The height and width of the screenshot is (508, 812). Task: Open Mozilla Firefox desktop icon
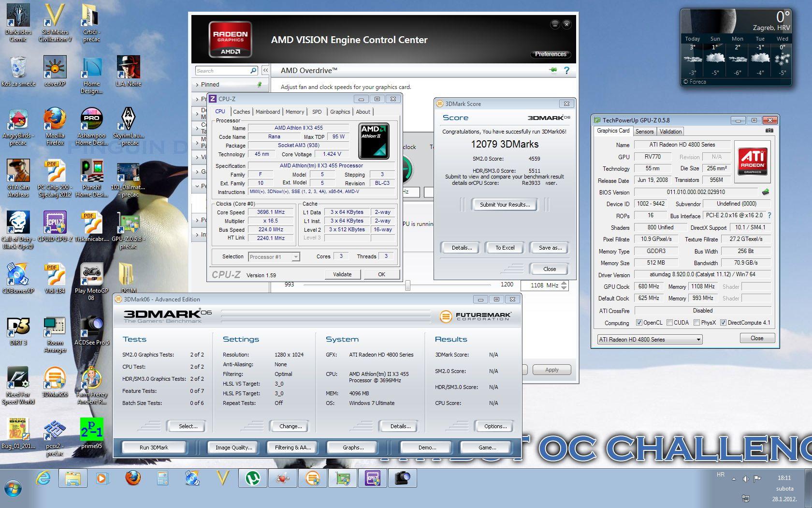(55, 126)
